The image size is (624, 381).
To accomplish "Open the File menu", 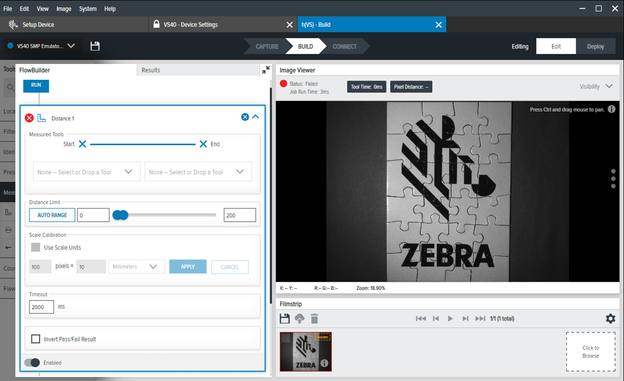I will [8, 8].
